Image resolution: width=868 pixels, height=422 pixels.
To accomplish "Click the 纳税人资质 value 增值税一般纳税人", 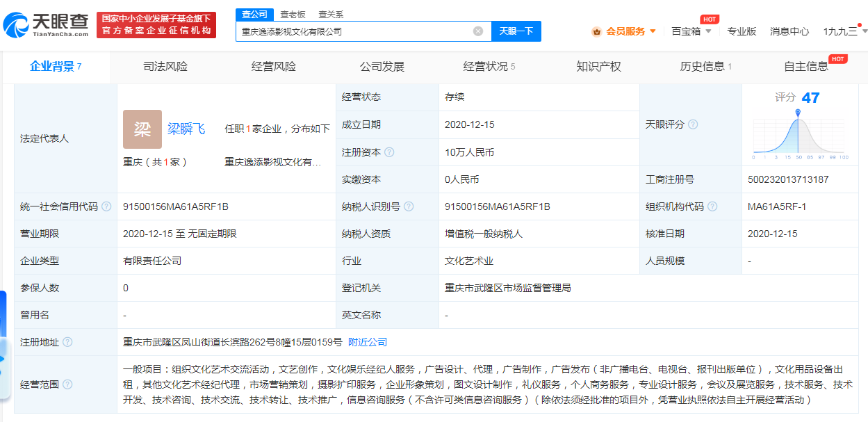I will point(484,234).
